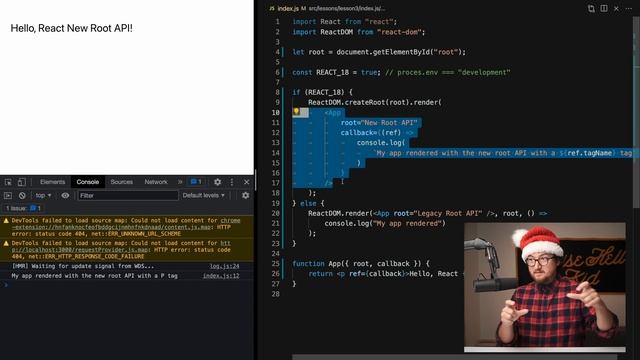Select the Console tab

88,182
